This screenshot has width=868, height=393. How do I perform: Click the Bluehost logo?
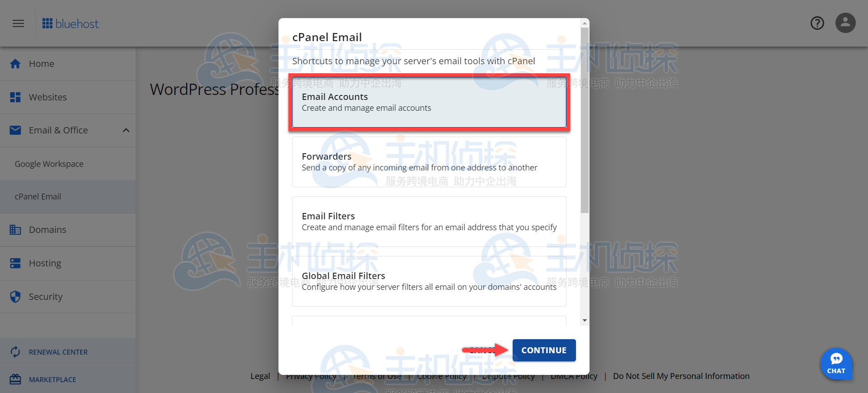70,24
